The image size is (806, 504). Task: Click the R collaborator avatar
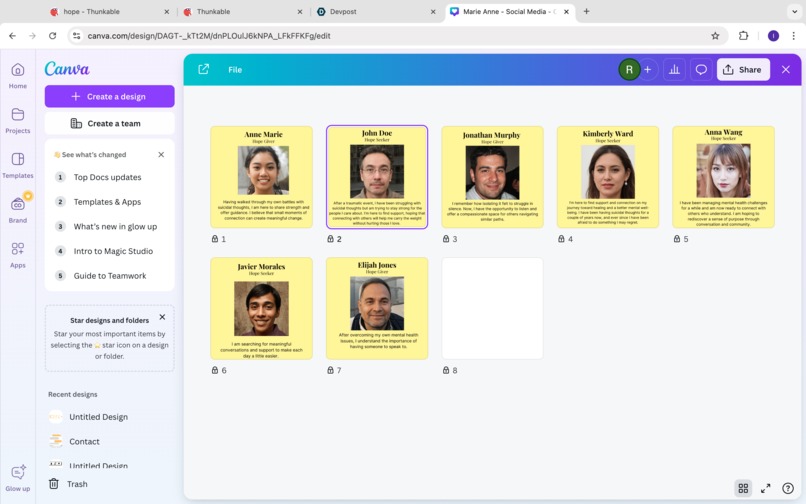pyautogui.click(x=629, y=69)
